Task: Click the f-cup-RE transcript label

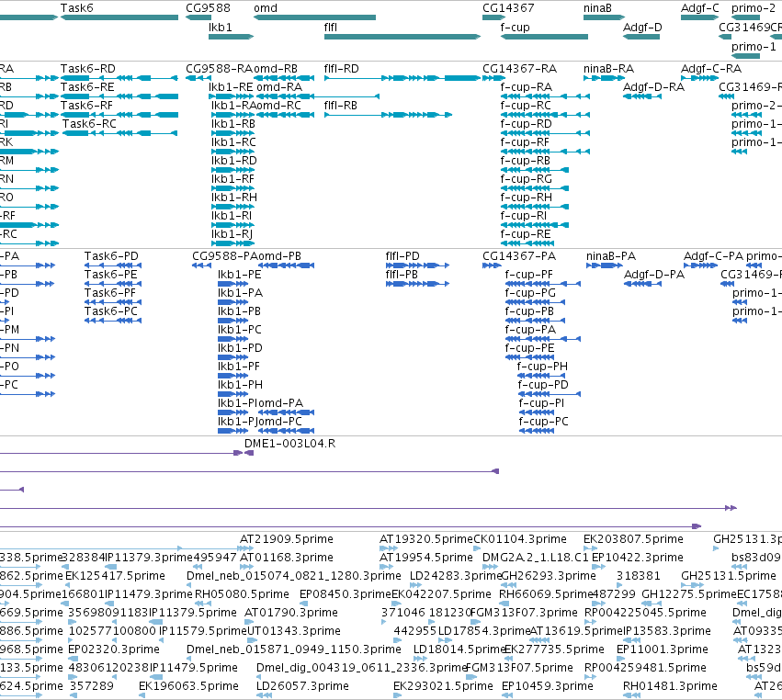Action: pyautogui.click(x=526, y=234)
